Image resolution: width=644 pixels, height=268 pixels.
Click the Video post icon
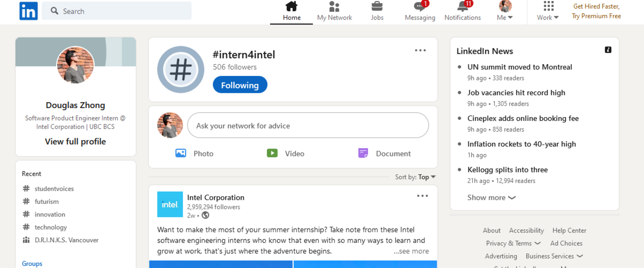click(x=272, y=153)
